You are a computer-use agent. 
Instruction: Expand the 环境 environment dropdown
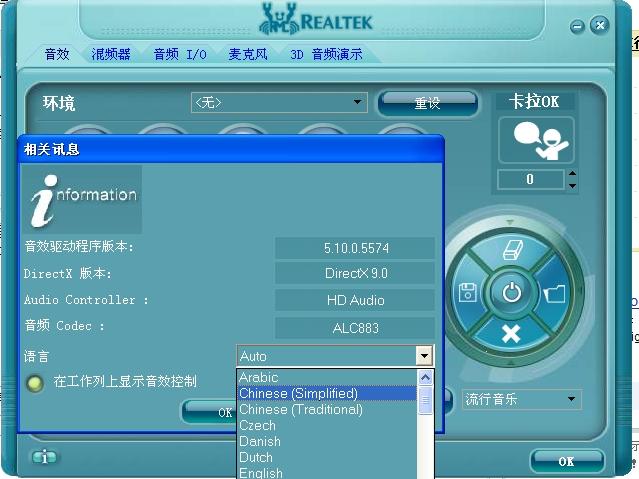click(357, 102)
